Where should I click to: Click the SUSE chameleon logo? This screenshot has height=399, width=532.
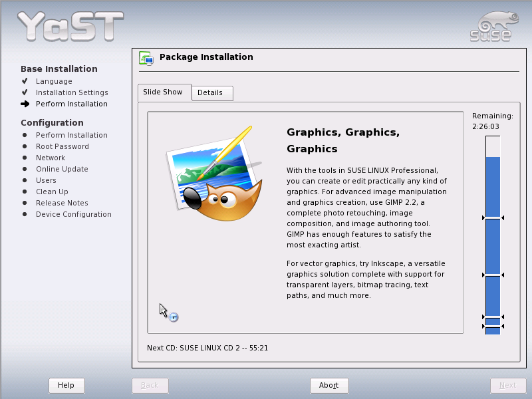[493, 27]
